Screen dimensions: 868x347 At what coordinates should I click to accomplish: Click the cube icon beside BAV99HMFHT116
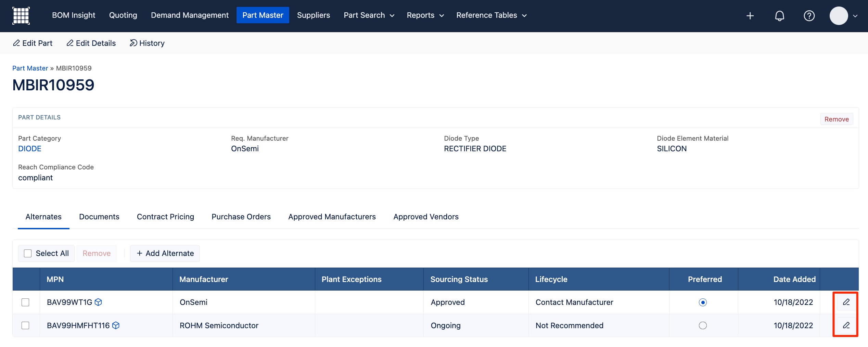click(116, 325)
